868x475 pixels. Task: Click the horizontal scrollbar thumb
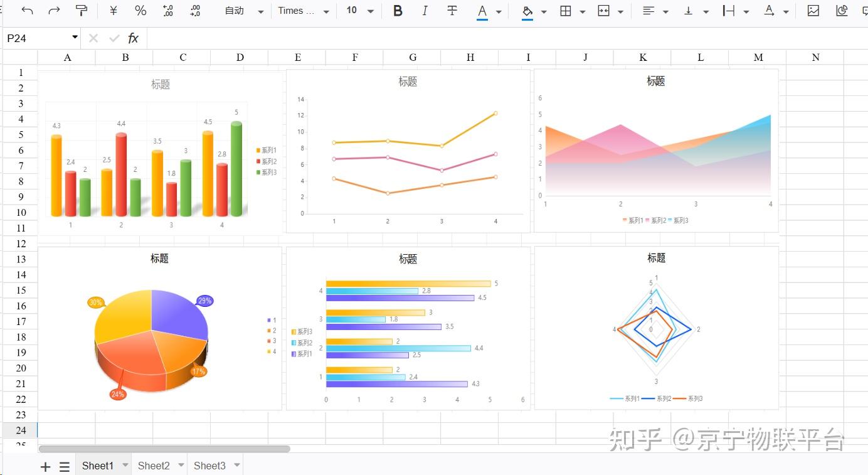click(164, 449)
